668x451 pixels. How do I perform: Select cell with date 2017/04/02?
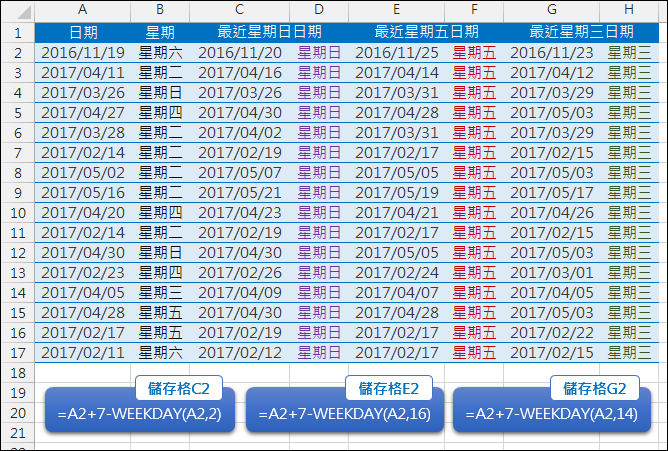(240, 133)
